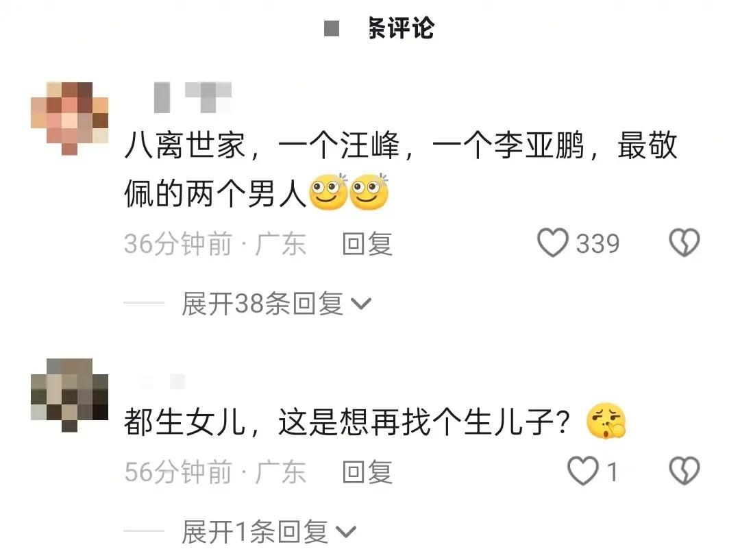Tap the broken-heart dislike icon beside 339
Screen dimensions: 740x560
(x=684, y=243)
